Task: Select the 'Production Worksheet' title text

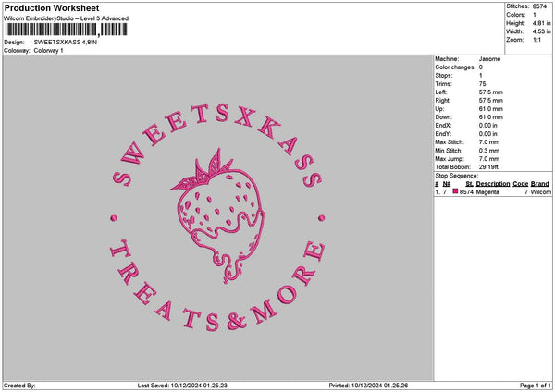Action: coord(52,7)
